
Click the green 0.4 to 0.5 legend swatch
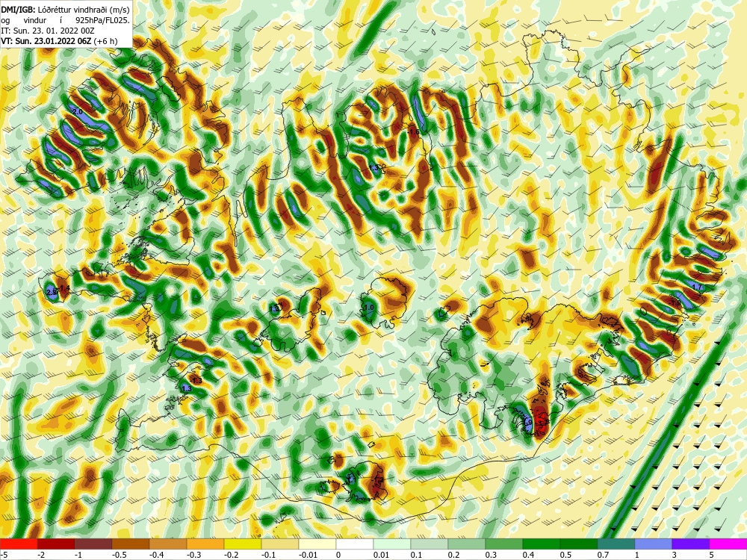point(542,544)
